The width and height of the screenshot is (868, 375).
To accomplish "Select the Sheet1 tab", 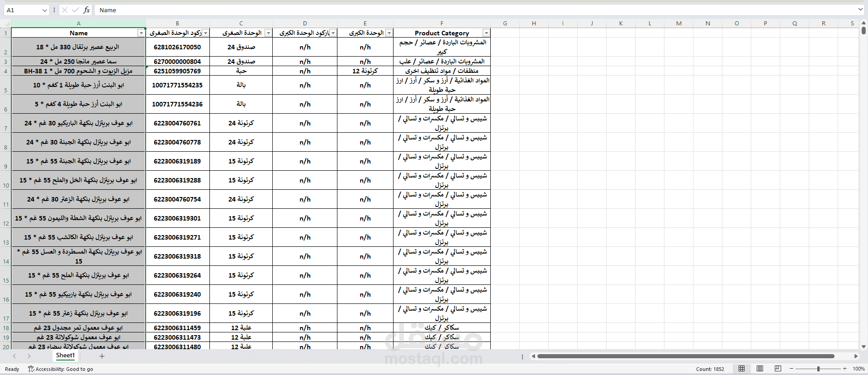I will [65, 356].
